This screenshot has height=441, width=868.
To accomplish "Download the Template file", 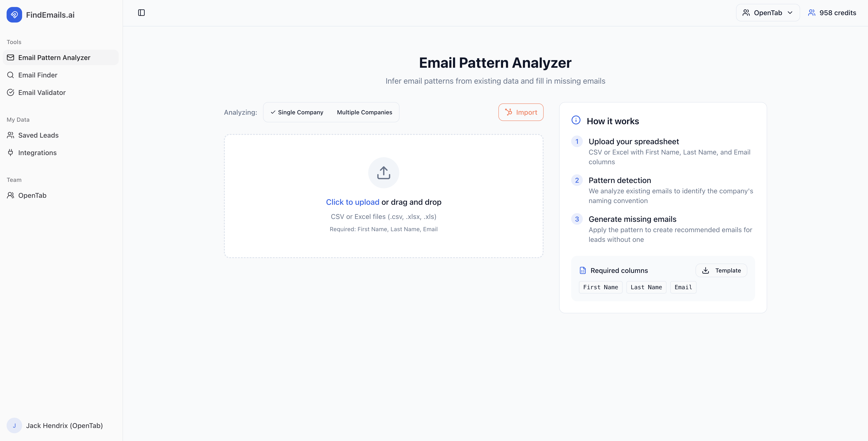I will tap(721, 270).
